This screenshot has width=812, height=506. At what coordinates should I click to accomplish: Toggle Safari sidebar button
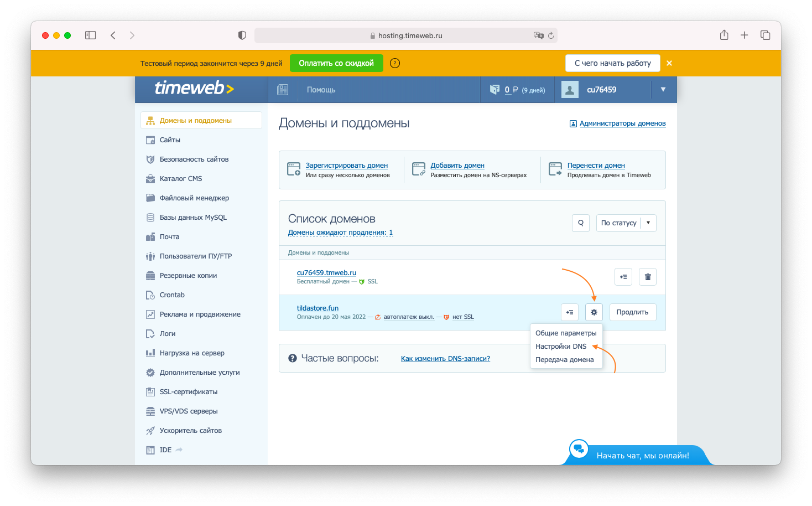(91, 35)
